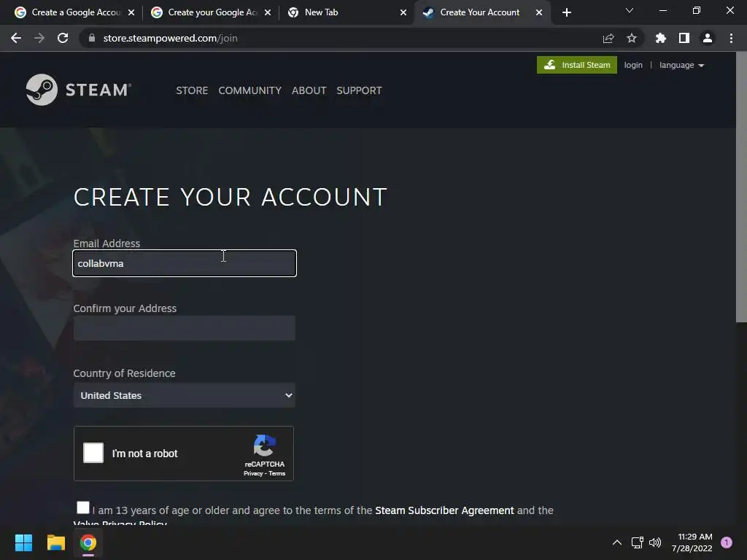The image size is (747, 560).
Task: Open the COMMUNITY menu on Steam
Action: click(249, 90)
